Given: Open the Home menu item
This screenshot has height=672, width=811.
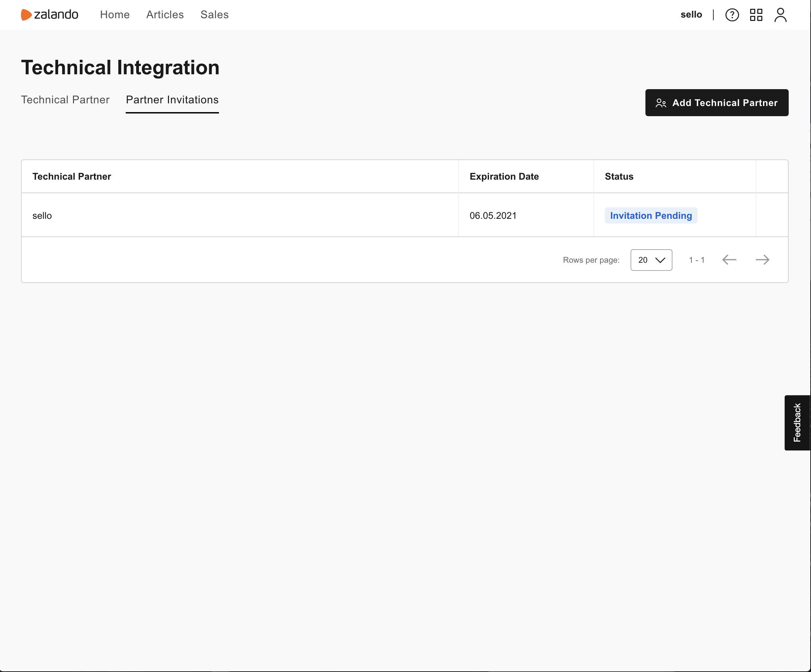Looking at the screenshot, I should click(x=115, y=15).
